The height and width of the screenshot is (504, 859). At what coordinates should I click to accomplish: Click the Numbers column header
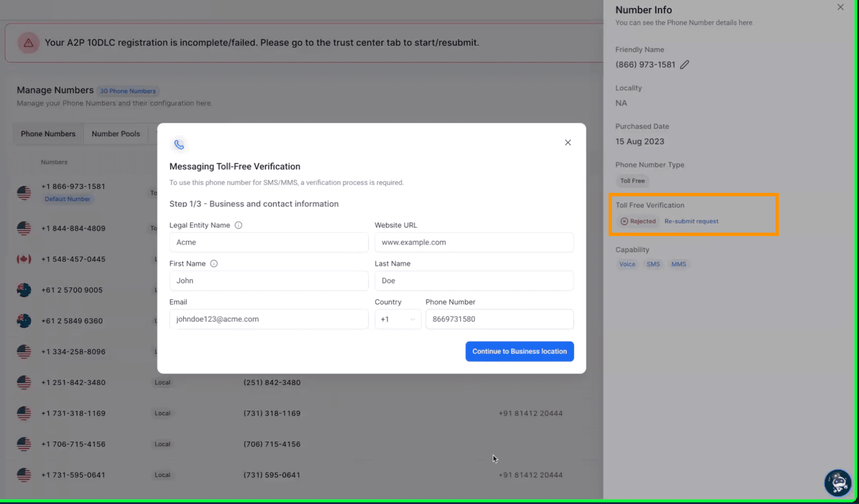54,163
